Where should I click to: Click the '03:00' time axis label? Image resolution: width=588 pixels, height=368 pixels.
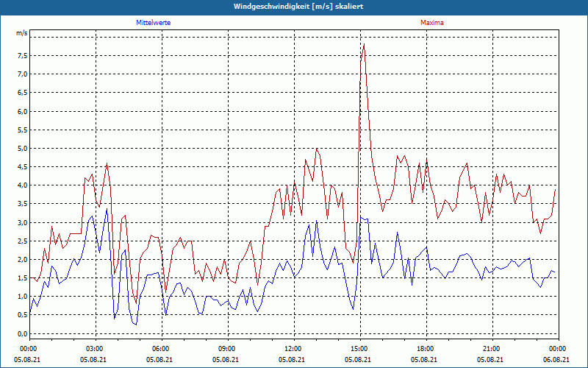(95, 349)
